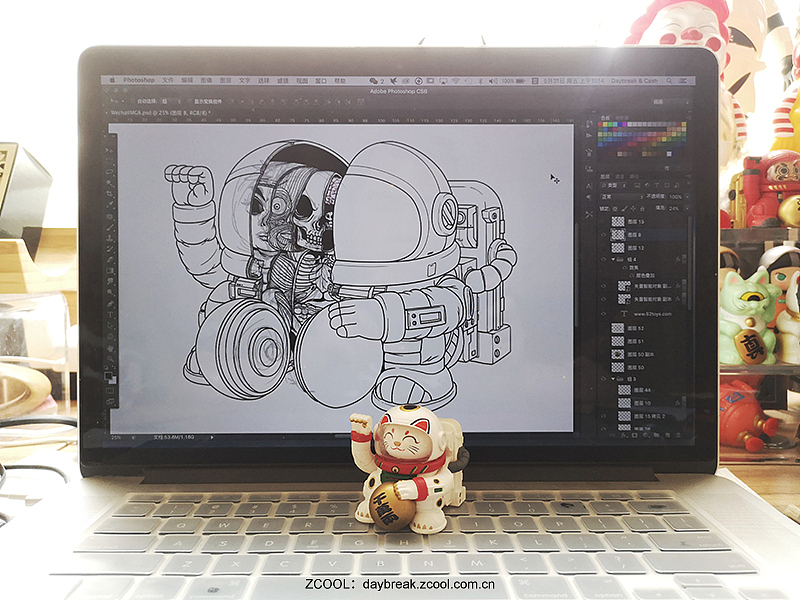800x600 pixels.
Task: Open the 图像 (Image) menu
Action: coord(206,81)
